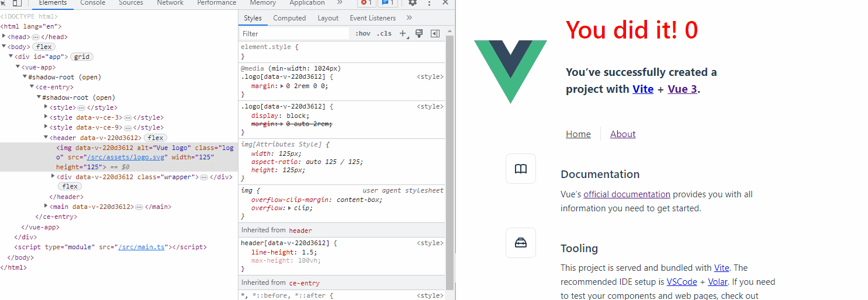The width and height of the screenshot is (868, 300).
Task: Expand overflow clip shorthand triangle
Action: [x=290, y=208]
